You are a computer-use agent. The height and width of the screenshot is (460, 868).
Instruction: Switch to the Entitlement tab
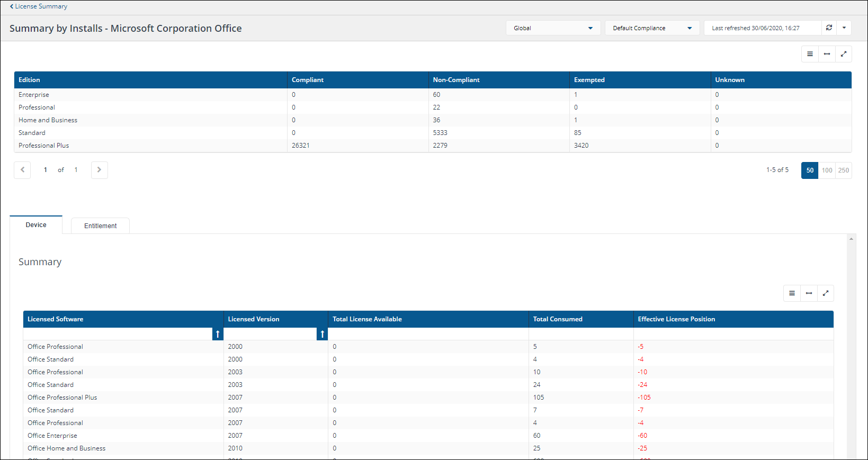point(100,226)
